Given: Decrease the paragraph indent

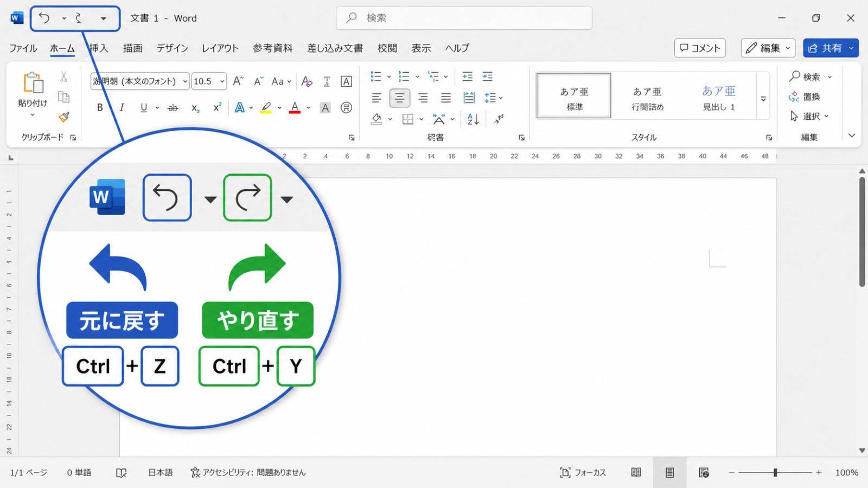Looking at the screenshot, I should (468, 76).
